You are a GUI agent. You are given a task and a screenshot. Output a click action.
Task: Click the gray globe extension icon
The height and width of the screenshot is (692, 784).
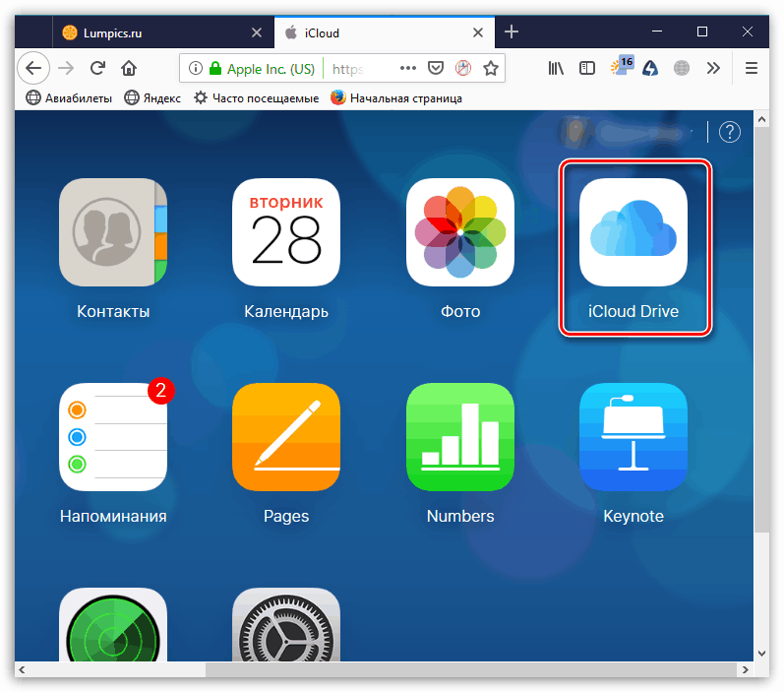tap(682, 68)
